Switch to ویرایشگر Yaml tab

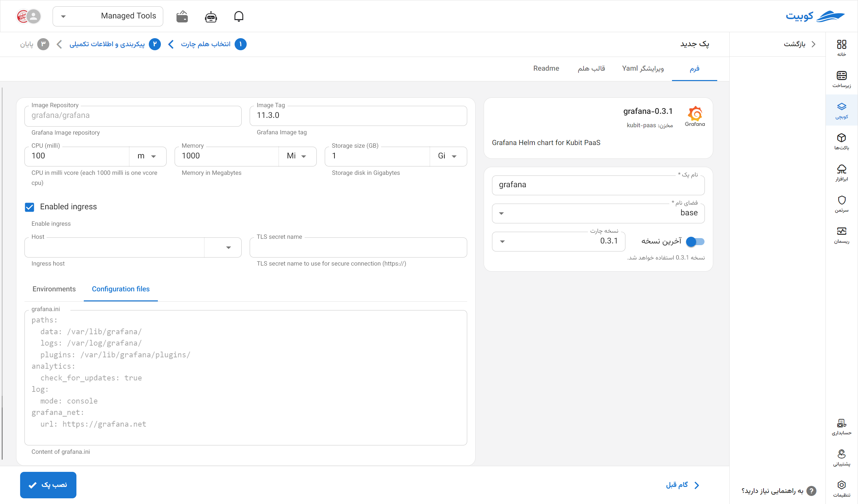643,69
